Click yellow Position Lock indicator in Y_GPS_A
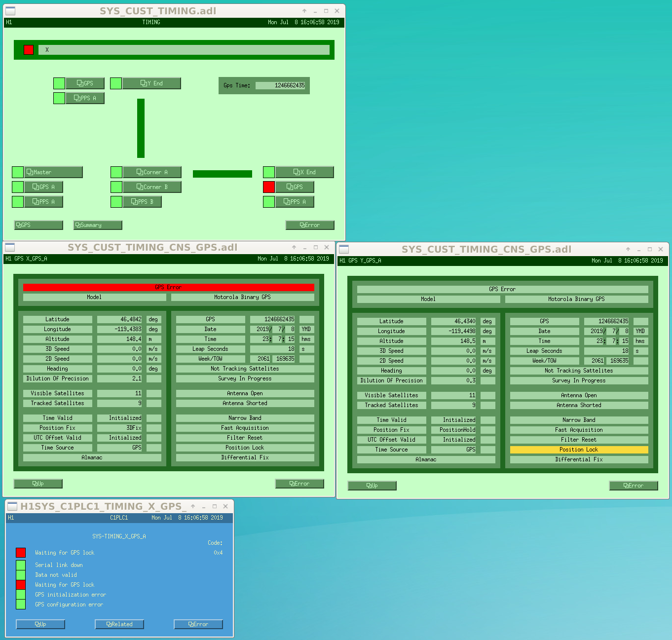This screenshot has width=672, height=640. [x=579, y=450]
